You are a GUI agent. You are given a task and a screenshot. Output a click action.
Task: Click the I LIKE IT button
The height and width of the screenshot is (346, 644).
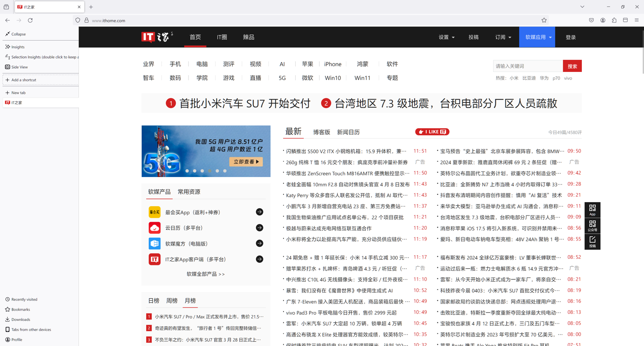point(432,132)
